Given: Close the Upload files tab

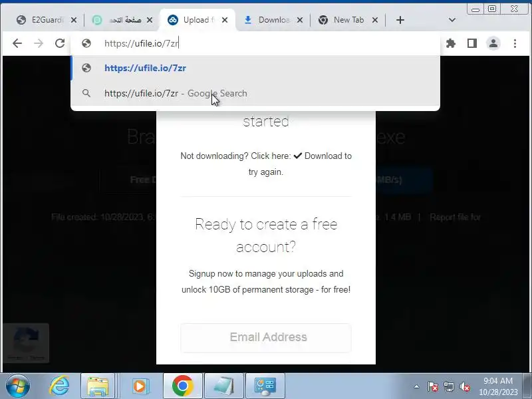Looking at the screenshot, I should [225, 21].
